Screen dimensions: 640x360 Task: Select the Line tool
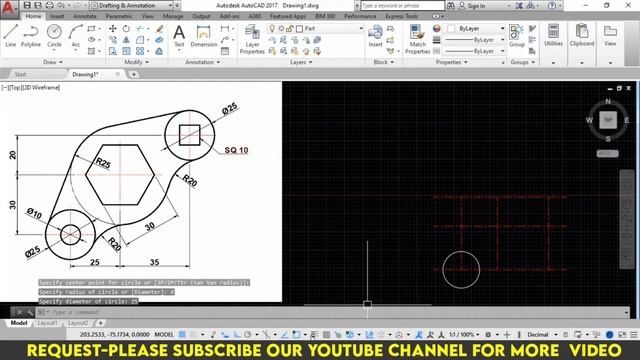tap(11, 36)
